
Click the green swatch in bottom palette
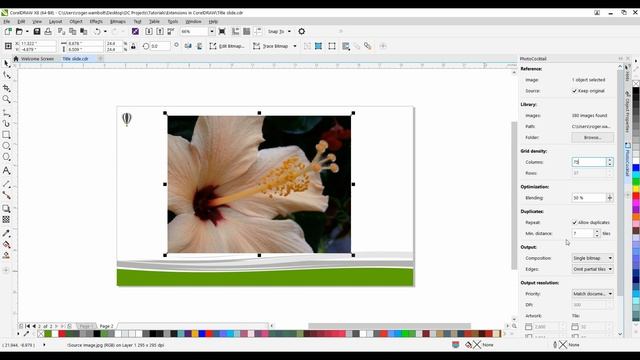pos(48,334)
